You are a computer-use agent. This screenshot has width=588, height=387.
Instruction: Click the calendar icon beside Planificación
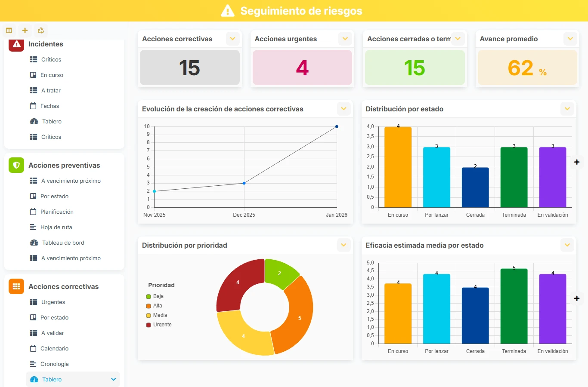[33, 212]
